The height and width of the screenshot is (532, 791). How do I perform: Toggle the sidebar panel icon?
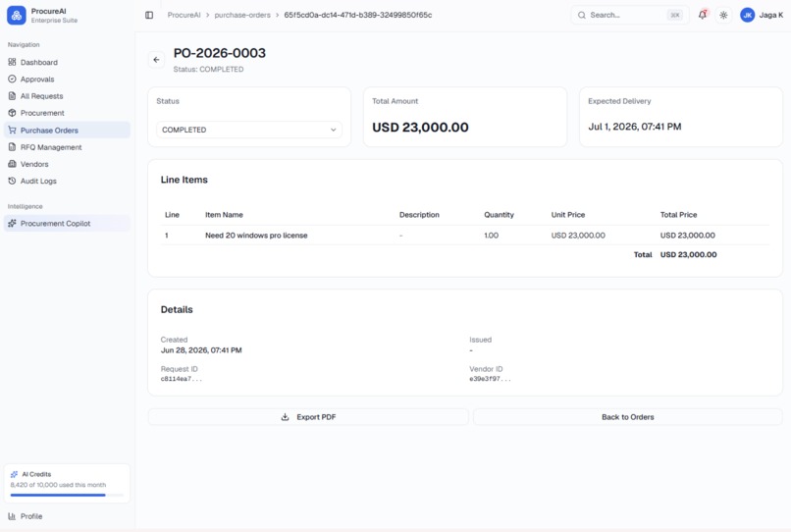(x=149, y=15)
